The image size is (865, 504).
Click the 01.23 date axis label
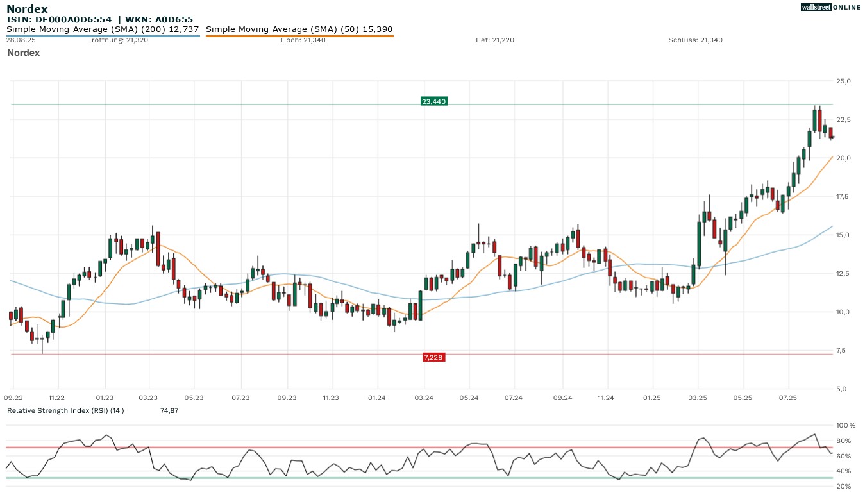tap(105, 398)
